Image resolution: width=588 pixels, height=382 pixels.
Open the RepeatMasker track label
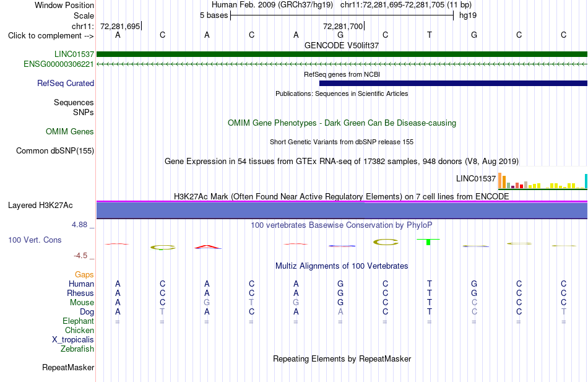coord(68,367)
